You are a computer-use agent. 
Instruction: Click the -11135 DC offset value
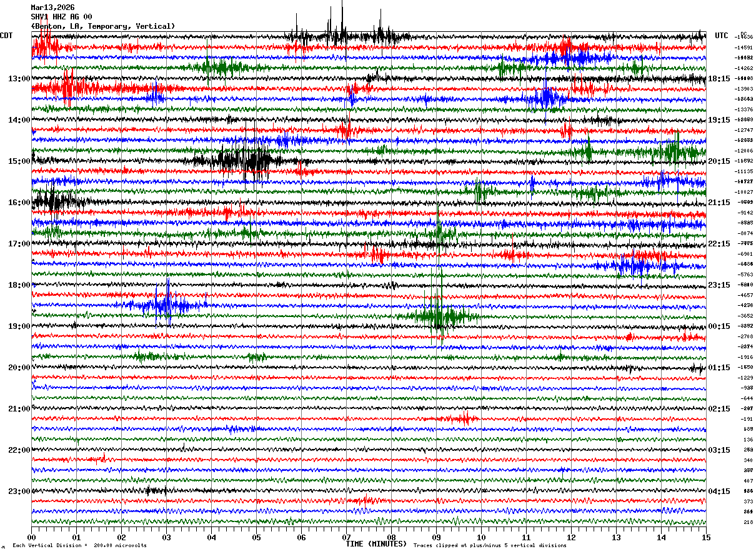(x=744, y=171)
